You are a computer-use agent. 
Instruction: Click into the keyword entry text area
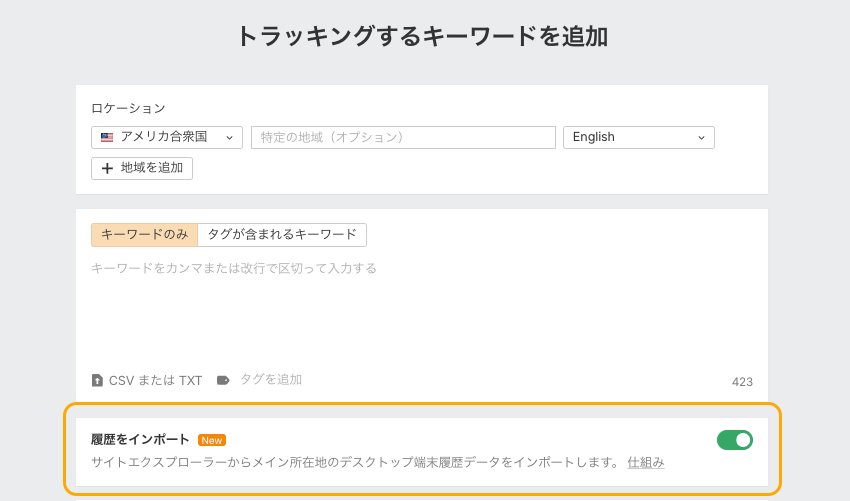click(420, 310)
